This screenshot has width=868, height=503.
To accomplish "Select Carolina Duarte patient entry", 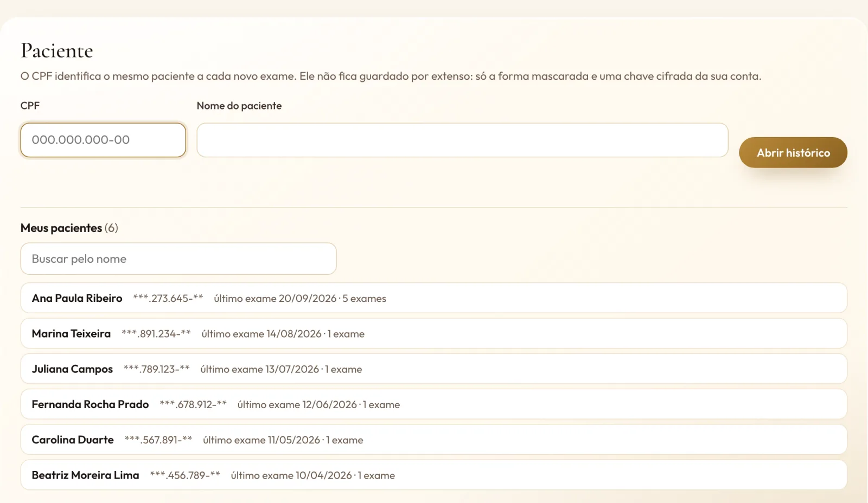I will tap(434, 440).
